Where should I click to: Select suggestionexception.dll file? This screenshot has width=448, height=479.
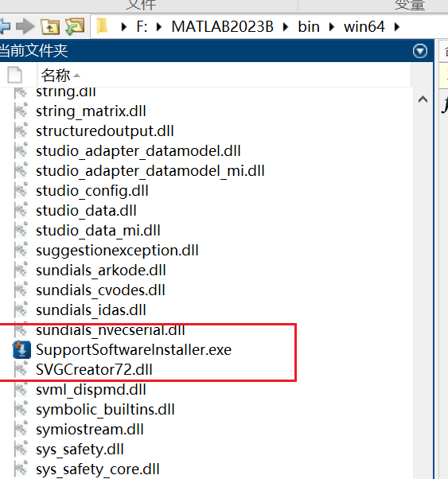pos(117,251)
